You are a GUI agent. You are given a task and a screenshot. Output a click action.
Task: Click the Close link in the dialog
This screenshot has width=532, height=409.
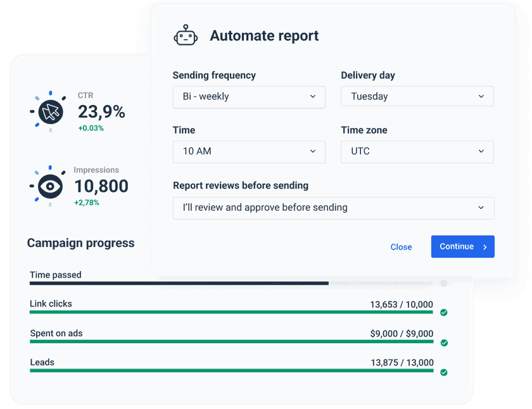tap(401, 247)
